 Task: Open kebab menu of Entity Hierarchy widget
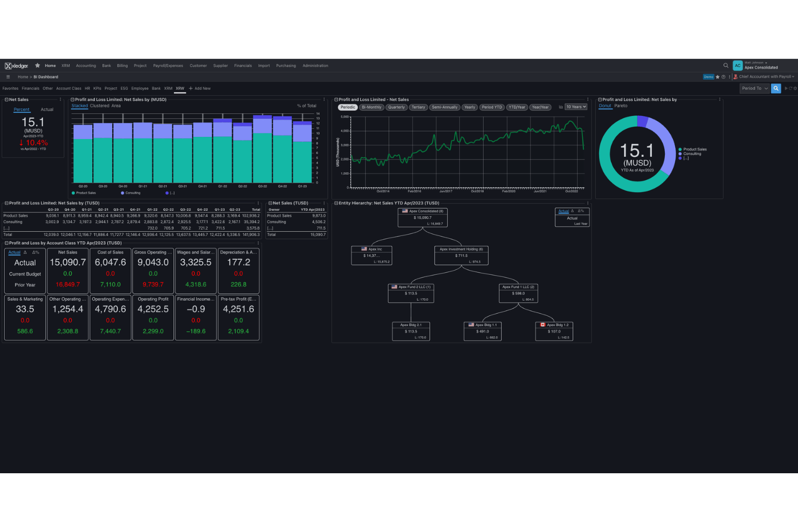(588, 203)
